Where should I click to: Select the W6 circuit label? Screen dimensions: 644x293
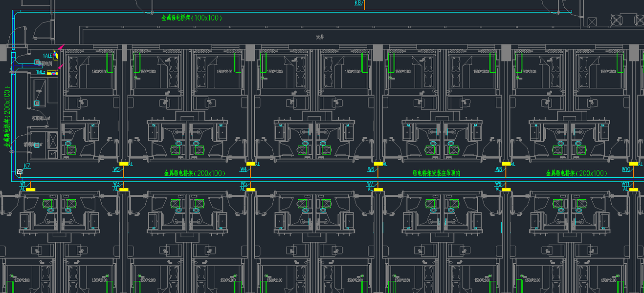[x=371, y=169]
